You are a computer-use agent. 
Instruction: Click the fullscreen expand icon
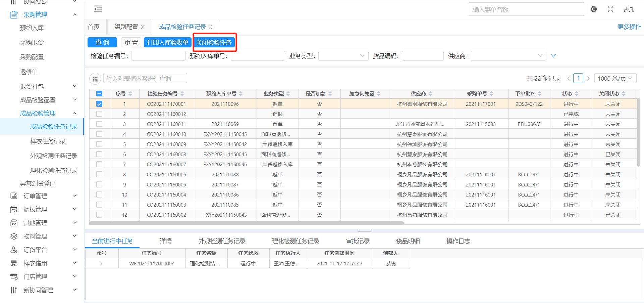tap(610, 9)
